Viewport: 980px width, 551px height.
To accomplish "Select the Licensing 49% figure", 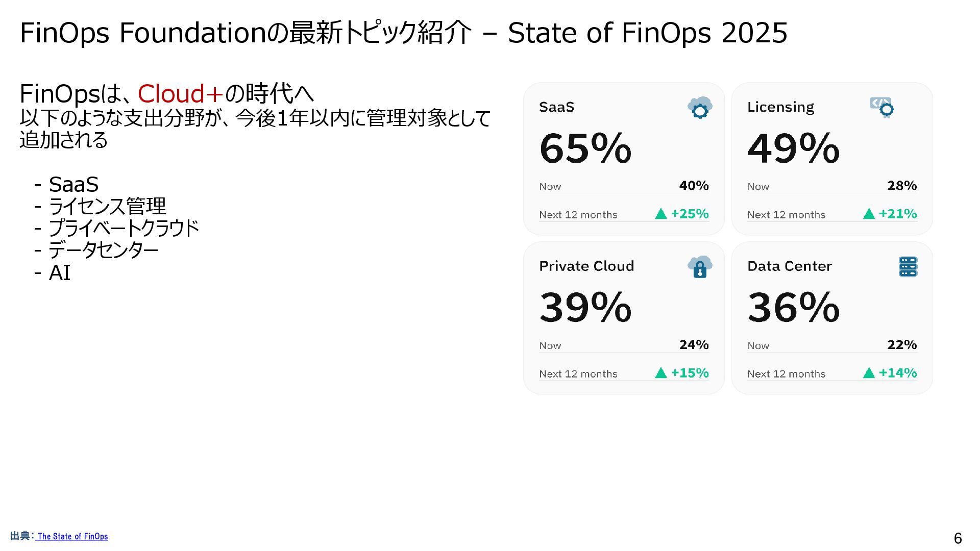I will pos(794,148).
